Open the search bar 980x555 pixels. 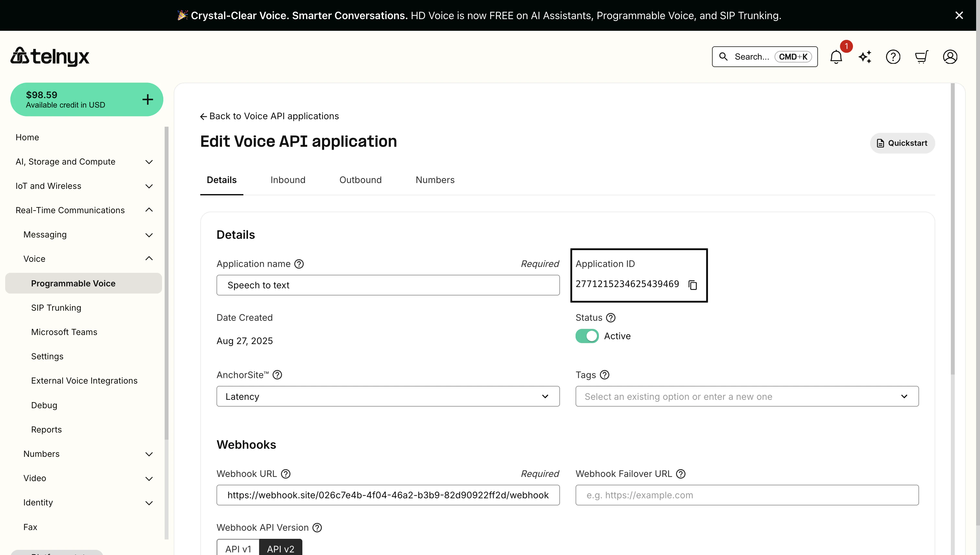(764, 56)
